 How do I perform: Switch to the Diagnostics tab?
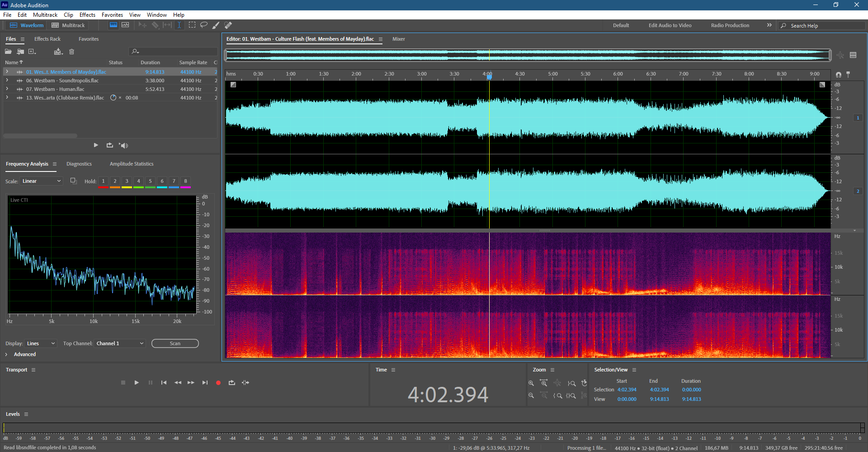coord(79,164)
